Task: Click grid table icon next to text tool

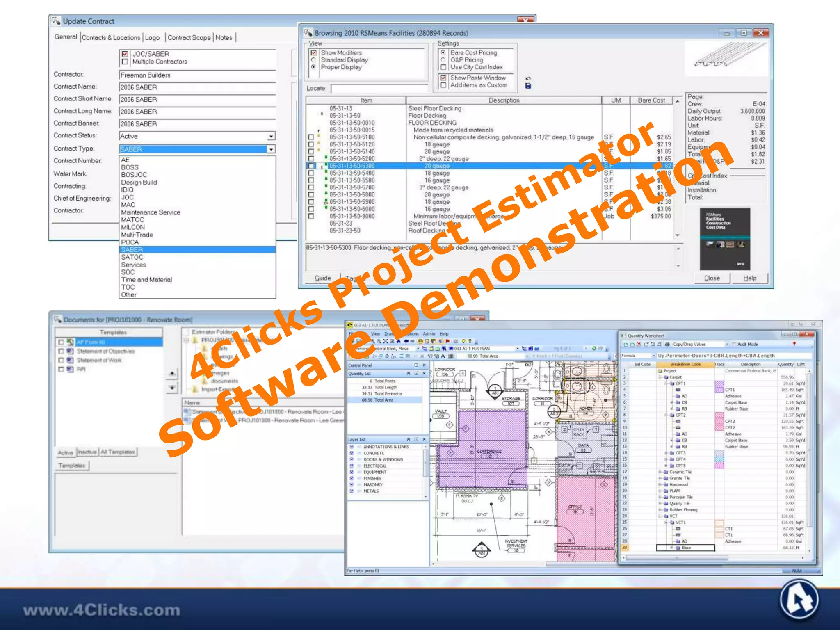Action: 451,356
